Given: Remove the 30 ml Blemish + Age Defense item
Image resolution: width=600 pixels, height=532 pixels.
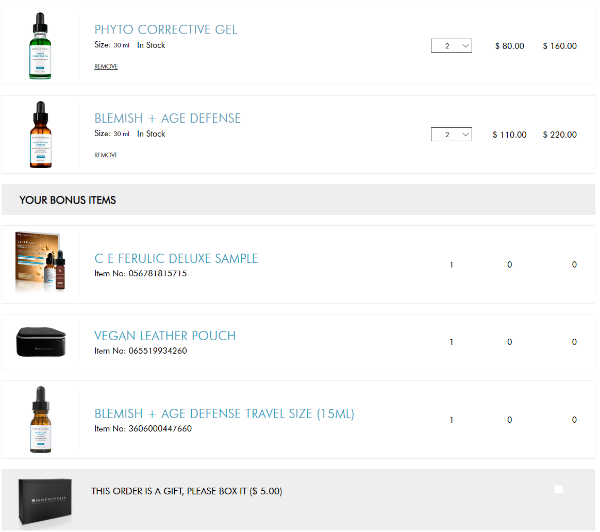Looking at the screenshot, I should click(x=106, y=155).
